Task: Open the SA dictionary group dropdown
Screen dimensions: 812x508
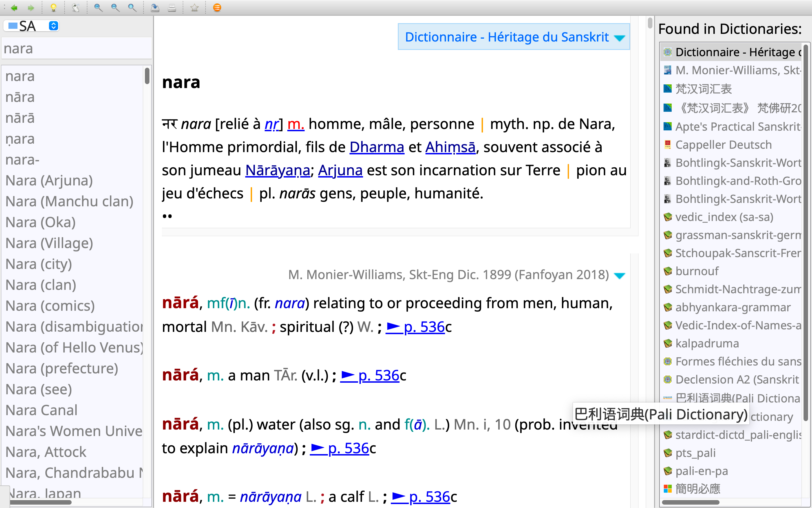Action: 32,26
